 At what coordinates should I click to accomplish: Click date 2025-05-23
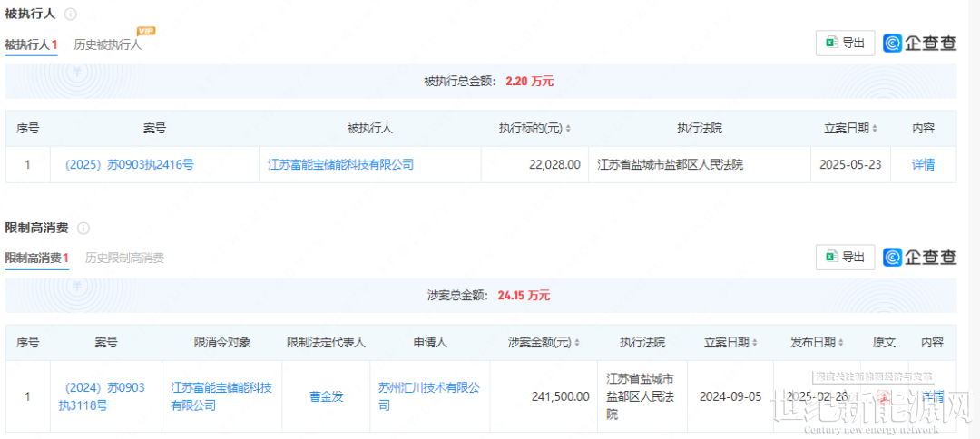850,165
